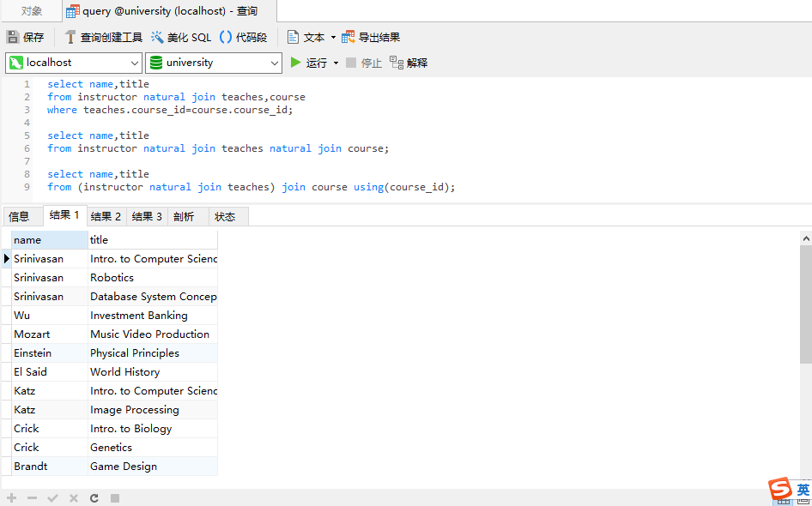Click the Save (保存) toolbar button
The width and height of the screenshot is (812, 506).
(25, 37)
